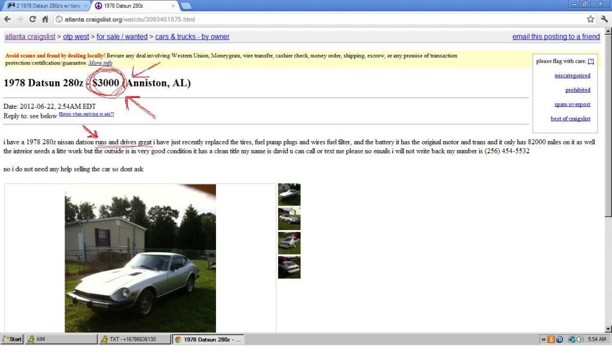Go to the browser home page icon

45,19
